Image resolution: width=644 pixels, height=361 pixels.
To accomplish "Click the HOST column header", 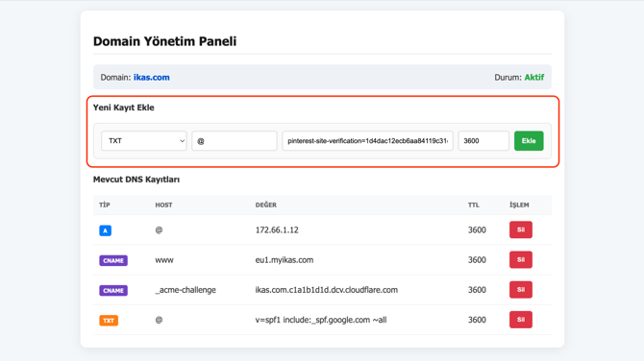I will [163, 205].
